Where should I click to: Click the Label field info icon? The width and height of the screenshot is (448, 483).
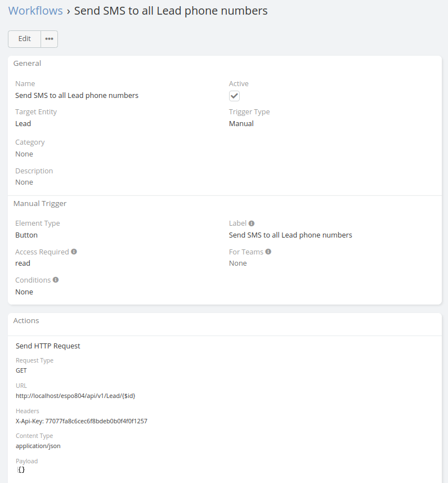point(252,223)
